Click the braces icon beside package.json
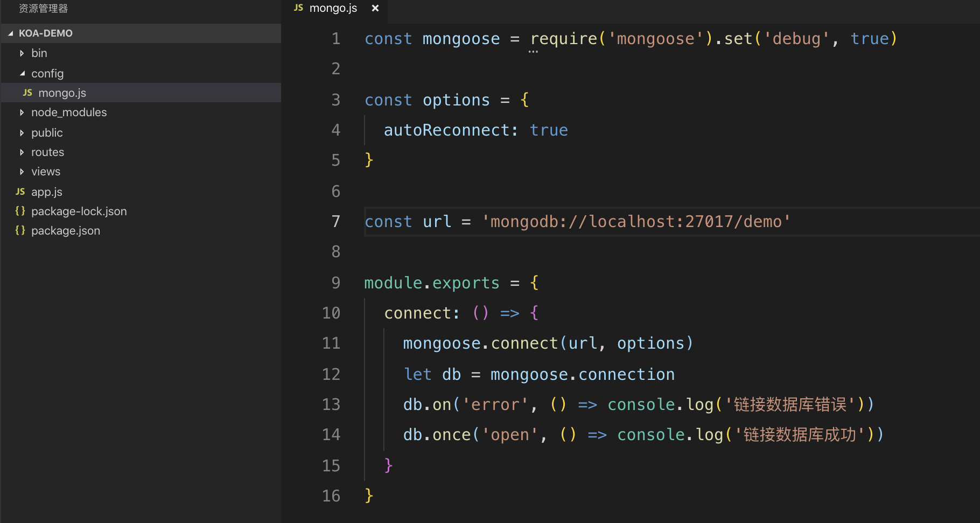 20,231
